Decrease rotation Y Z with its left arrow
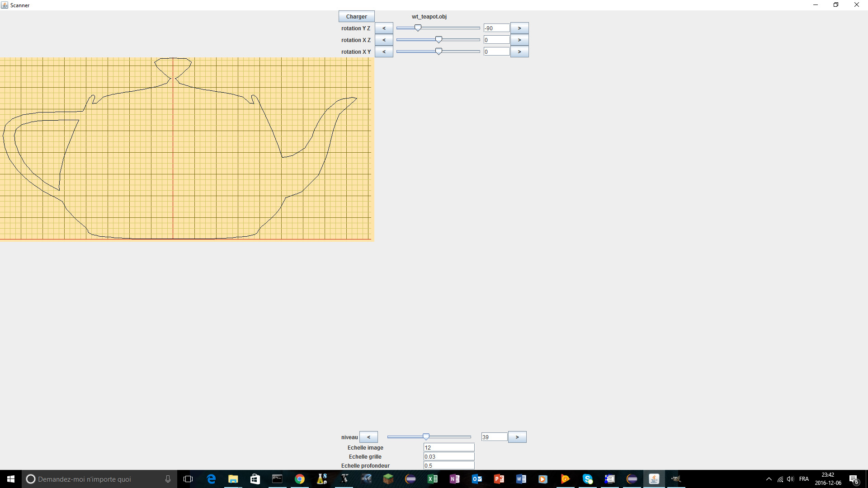 [x=384, y=28]
